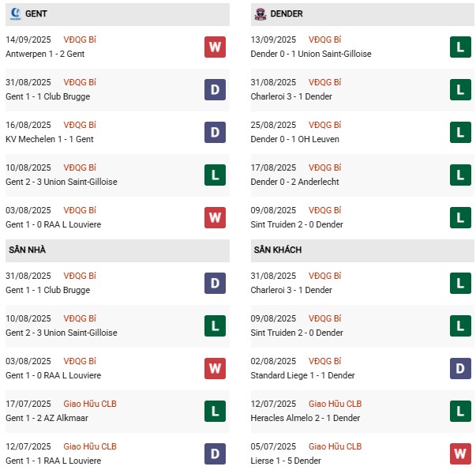Image resolution: width=476 pixels, height=474 pixels.
Task: Select Gent 1-1 RAA L Louviere friendly
Action: click(53, 461)
